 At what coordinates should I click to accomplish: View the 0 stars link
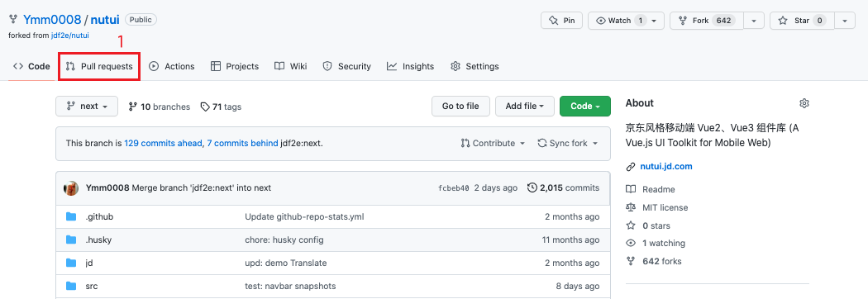tap(656, 225)
